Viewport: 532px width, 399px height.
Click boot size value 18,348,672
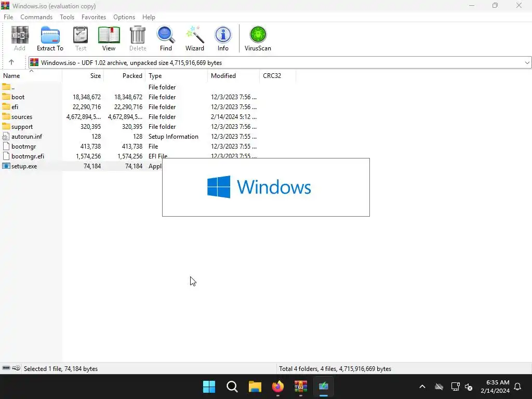(87, 97)
